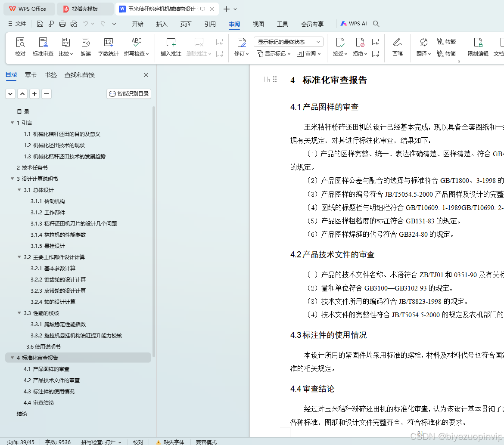Viewport: 504px width, 445px height.
Task: Click 智能识别目录 button
Action: pyautogui.click(x=128, y=94)
